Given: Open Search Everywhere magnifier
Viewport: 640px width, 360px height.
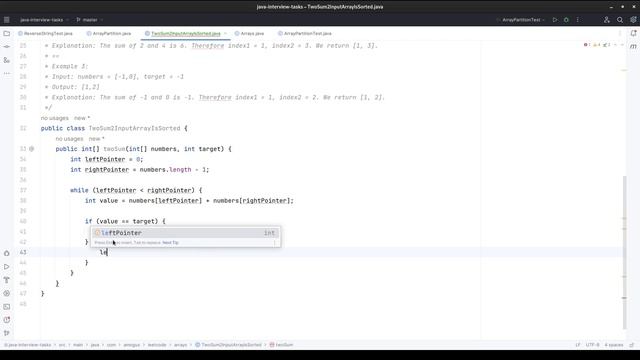Looking at the screenshot, I should pyautogui.click(x=620, y=20).
